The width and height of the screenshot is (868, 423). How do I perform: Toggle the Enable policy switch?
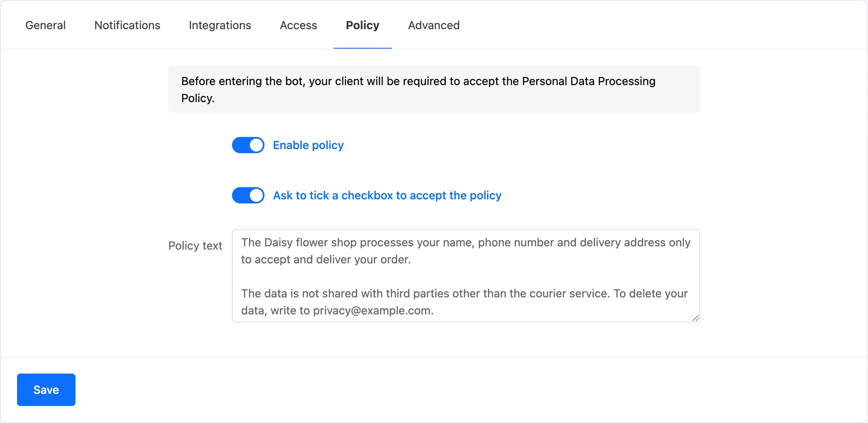tap(248, 145)
